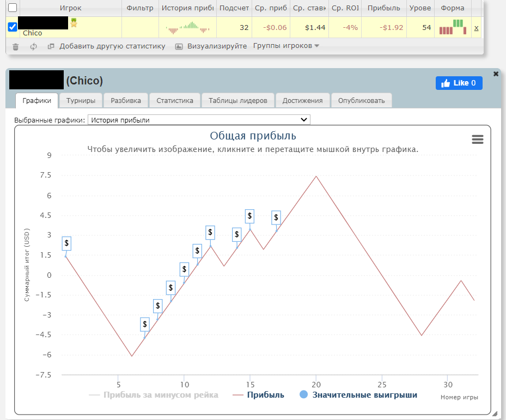This screenshot has height=420, width=506.
Task: Open the chart hamburger menu icon
Action: coord(478,139)
